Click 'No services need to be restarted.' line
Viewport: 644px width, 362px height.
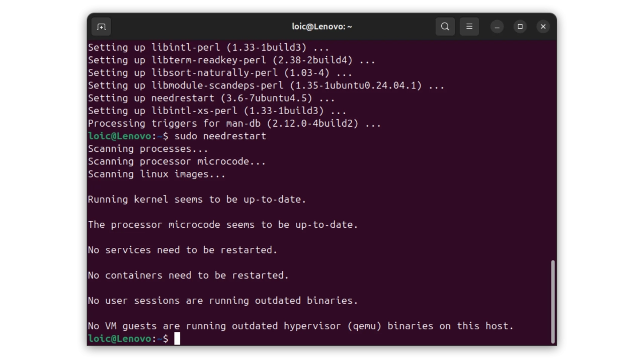183,250
